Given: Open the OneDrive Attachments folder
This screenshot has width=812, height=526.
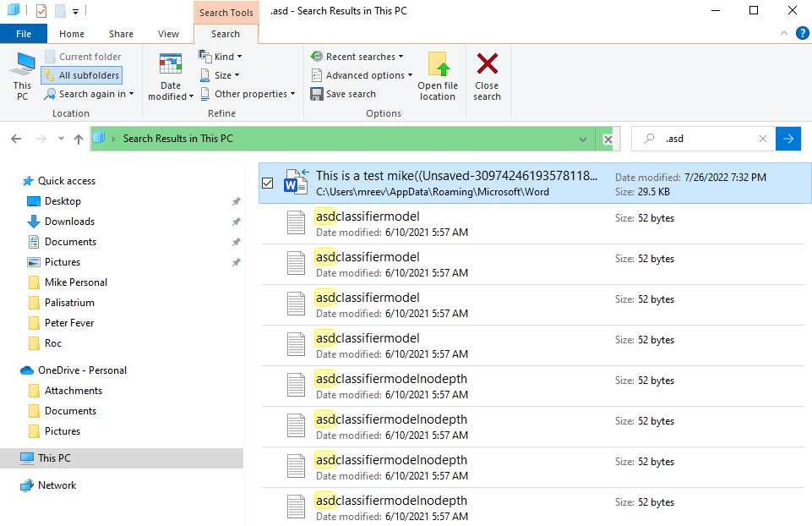Looking at the screenshot, I should pos(65,390).
